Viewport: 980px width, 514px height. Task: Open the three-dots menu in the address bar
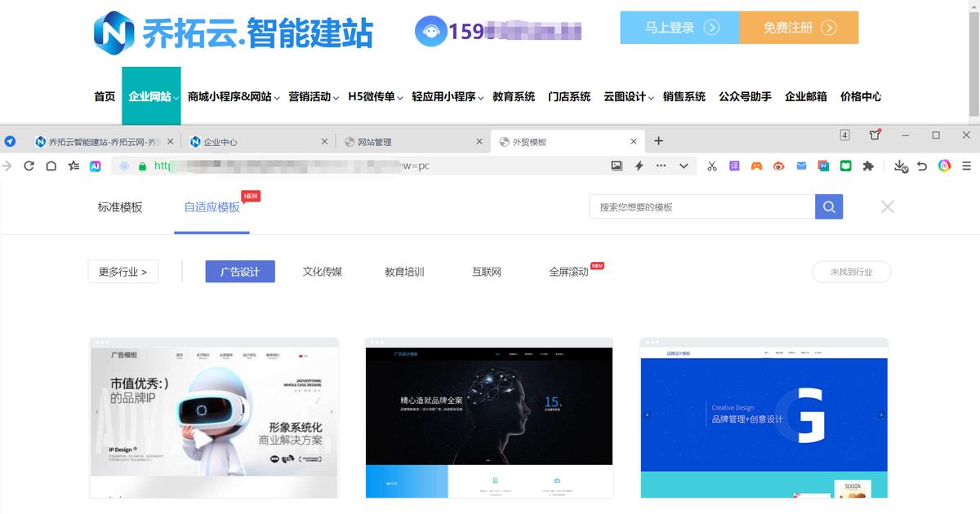(x=661, y=166)
